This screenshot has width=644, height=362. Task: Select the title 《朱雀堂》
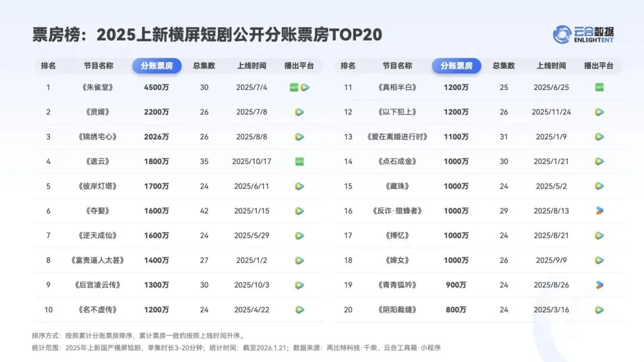97,88
